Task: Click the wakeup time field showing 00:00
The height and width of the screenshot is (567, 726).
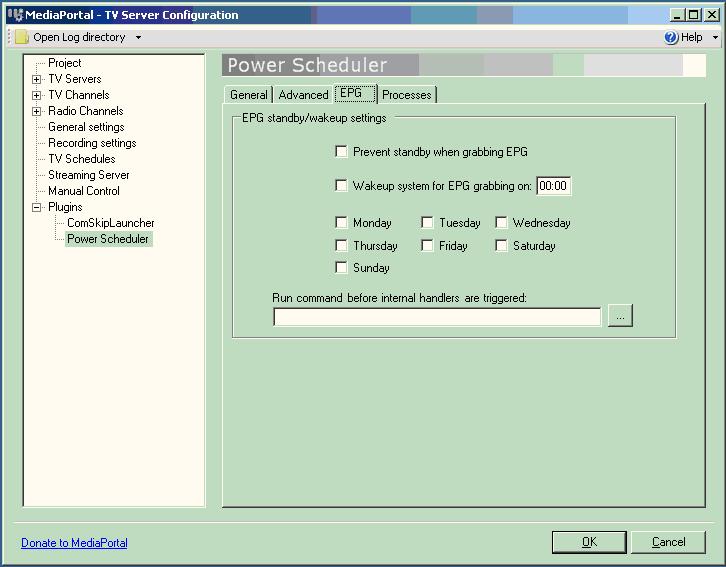Action: tap(553, 186)
